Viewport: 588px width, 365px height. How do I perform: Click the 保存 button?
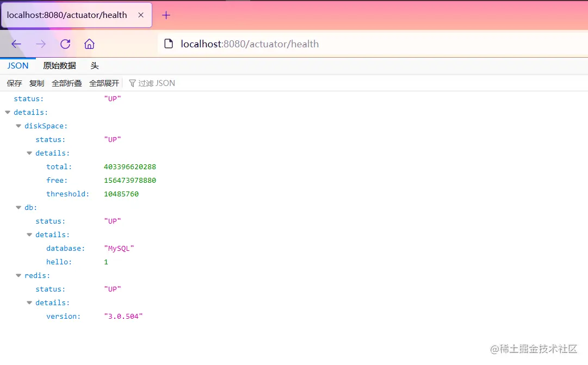[14, 83]
